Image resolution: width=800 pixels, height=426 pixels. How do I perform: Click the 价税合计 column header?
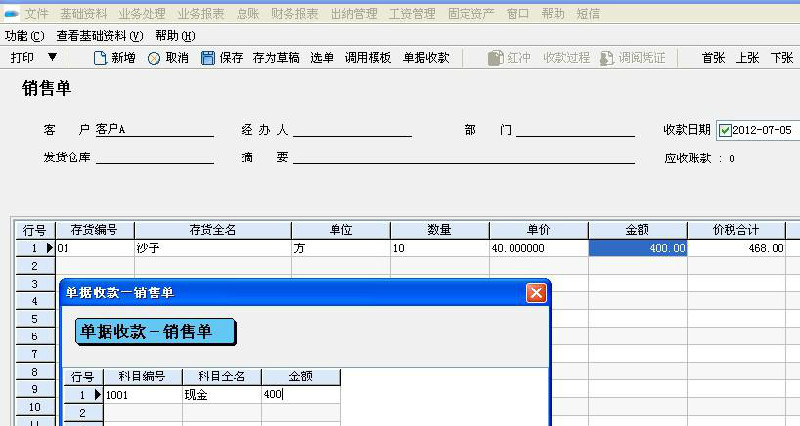point(736,230)
